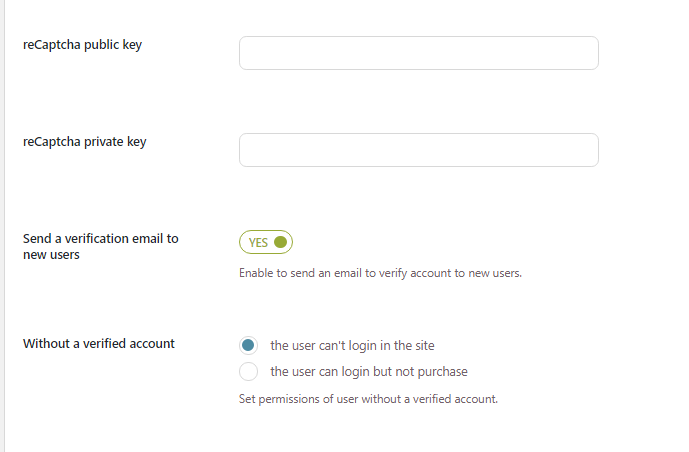Click the words 'new users' in the verification label
The image size is (689, 452).
point(51,255)
